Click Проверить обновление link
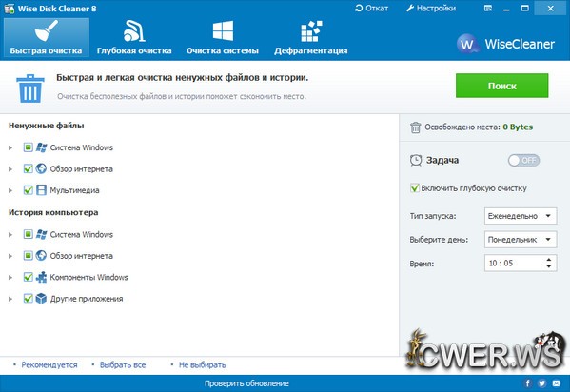The height and width of the screenshot is (392, 570). (246, 383)
